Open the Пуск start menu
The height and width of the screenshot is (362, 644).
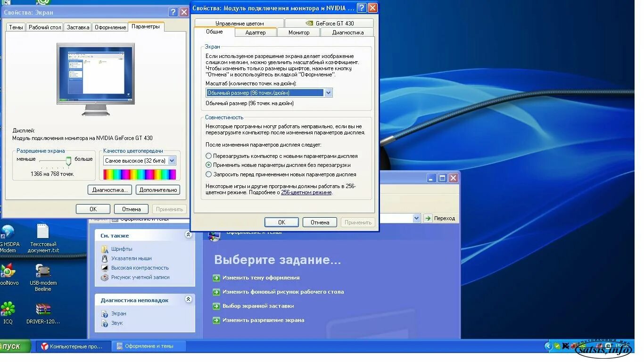[x=15, y=346]
